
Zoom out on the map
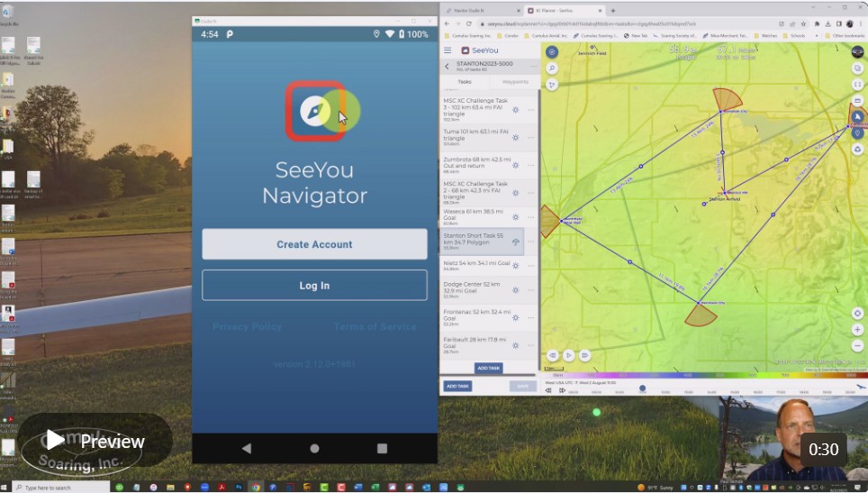click(857, 346)
